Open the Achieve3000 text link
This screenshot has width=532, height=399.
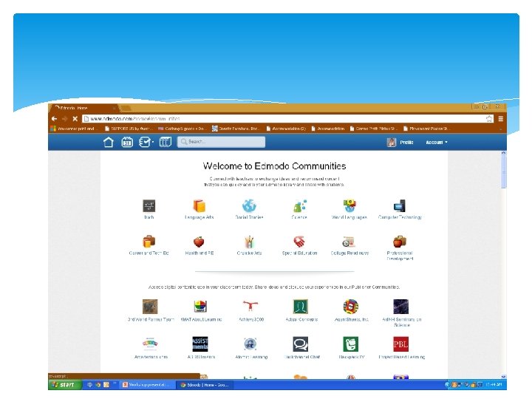[x=251, y=319]
